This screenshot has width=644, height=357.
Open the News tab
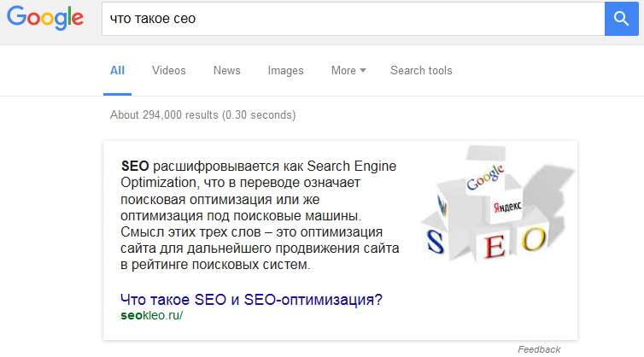[226, 71]
